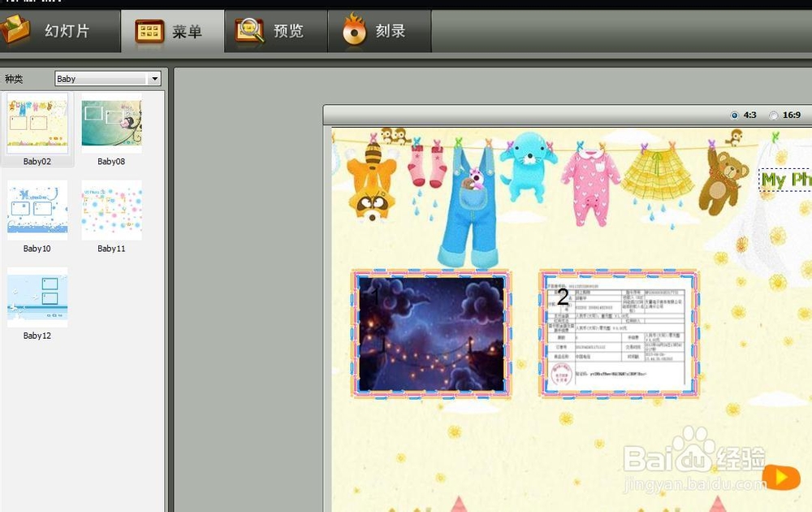Click the slideshow photo box icon
Viewport: 812px width, 512px height.
point(15,29)
